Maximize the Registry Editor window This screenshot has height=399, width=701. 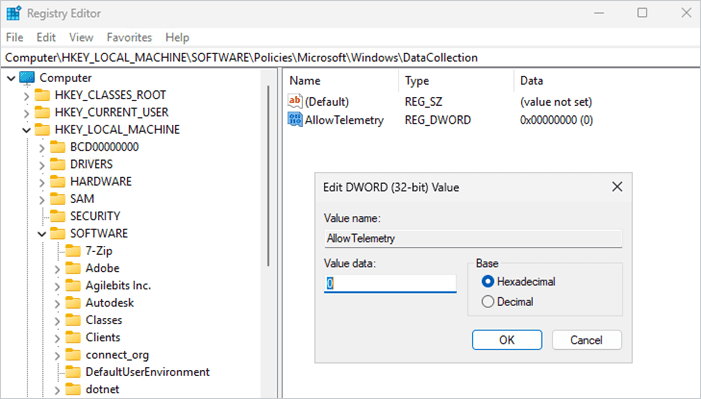[x=642, y=13]
